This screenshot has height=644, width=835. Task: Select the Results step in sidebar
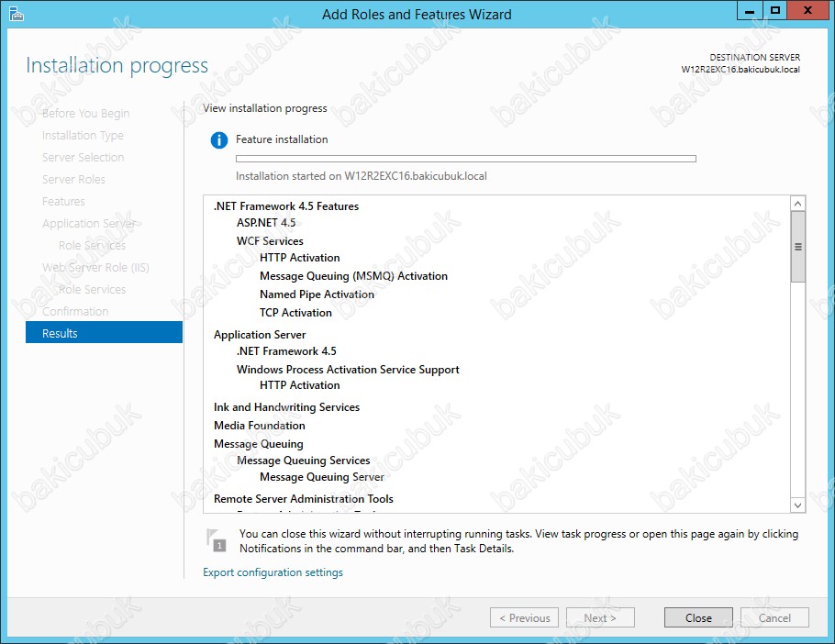pos(104,333)
